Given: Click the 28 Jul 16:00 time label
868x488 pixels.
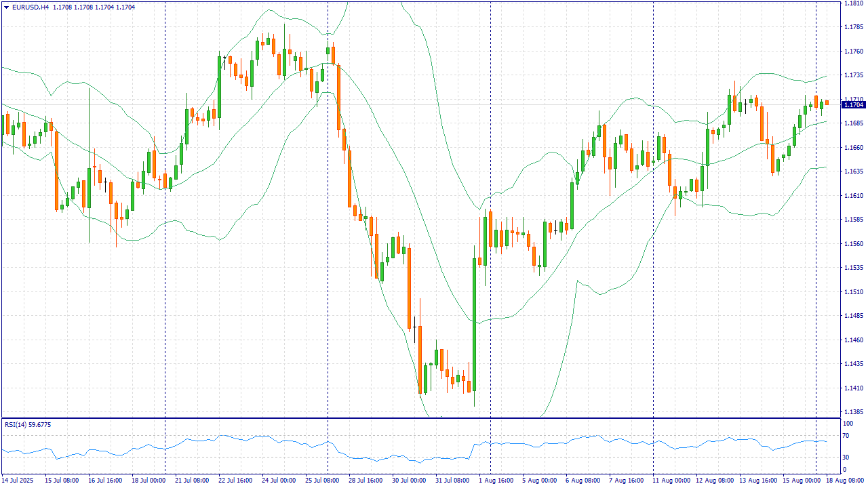Looking at the screenshot, I should click(x=366, y=481).
